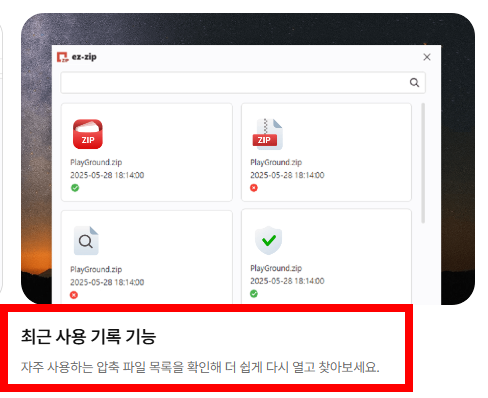Screen dimensions: 488x398
Task: Click the red error status under magnifier card
Action: 74,295
